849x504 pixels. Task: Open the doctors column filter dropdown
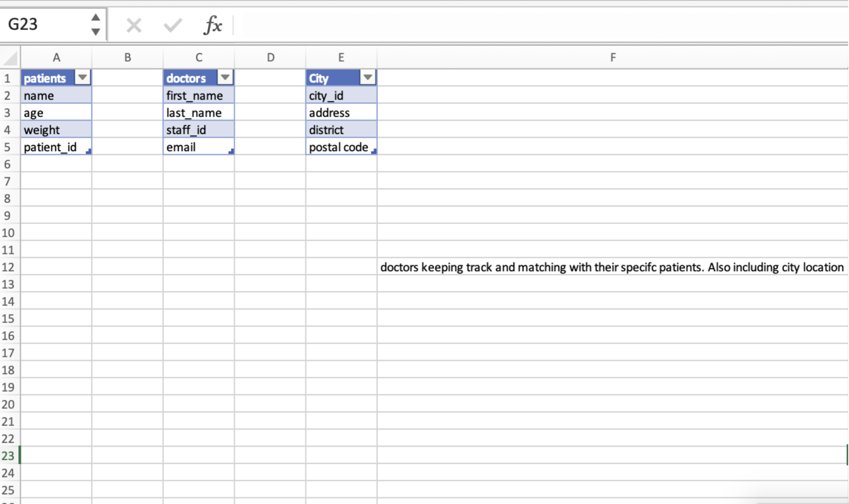225,77
